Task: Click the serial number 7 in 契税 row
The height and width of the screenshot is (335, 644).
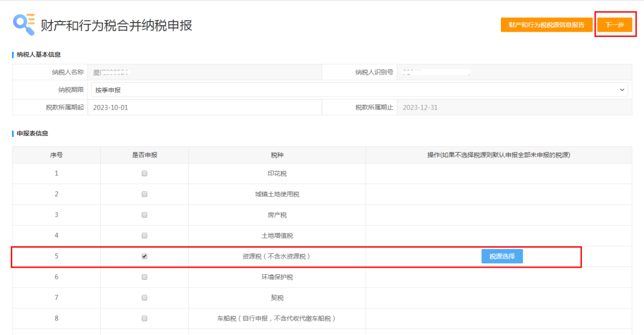Action: (56, 297)
